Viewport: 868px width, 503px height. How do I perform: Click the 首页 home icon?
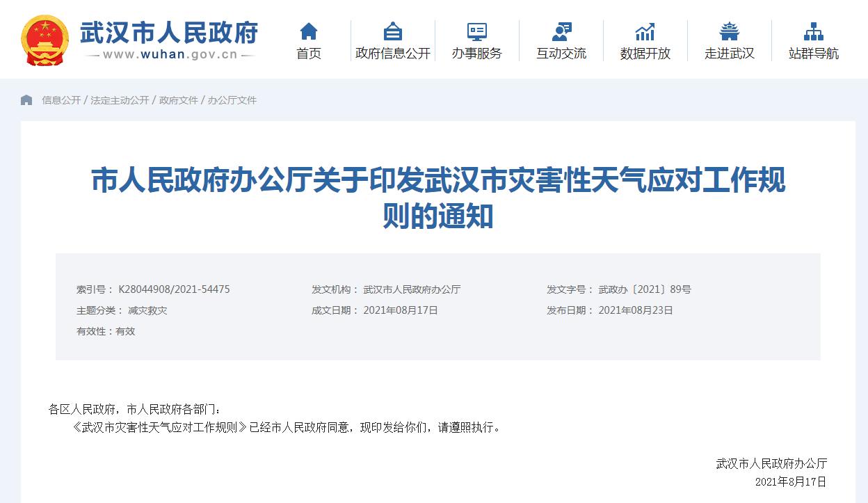pos(308,31)
